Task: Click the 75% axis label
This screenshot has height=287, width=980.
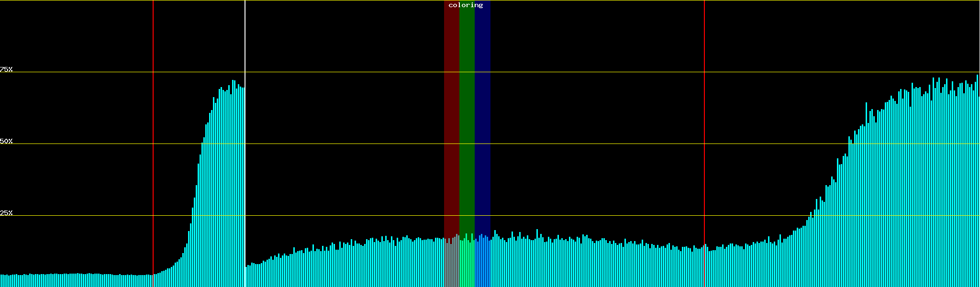Action: [6, 69]
